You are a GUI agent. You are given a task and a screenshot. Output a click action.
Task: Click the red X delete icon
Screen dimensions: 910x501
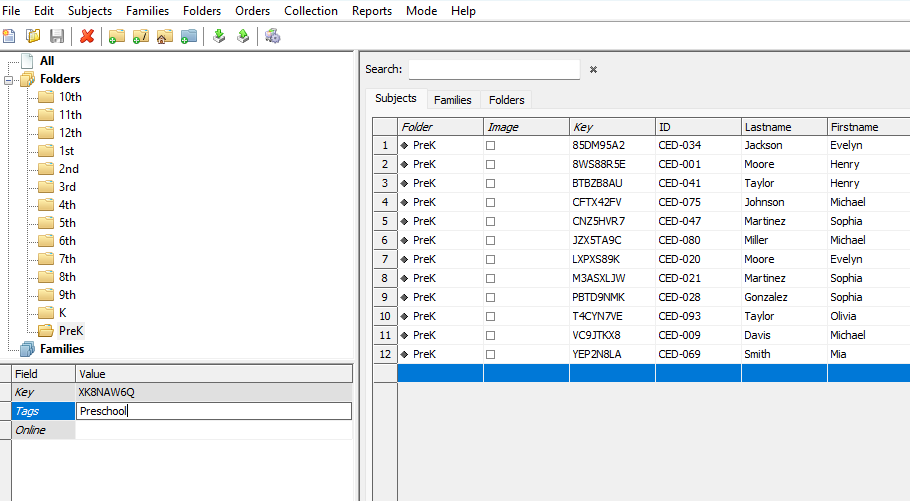(87, 36)
